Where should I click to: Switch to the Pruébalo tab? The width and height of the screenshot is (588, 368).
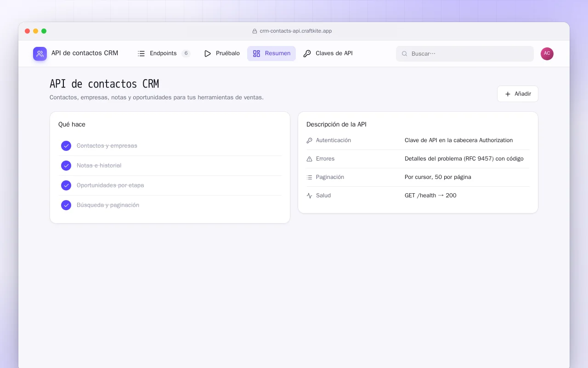[222, 53]
